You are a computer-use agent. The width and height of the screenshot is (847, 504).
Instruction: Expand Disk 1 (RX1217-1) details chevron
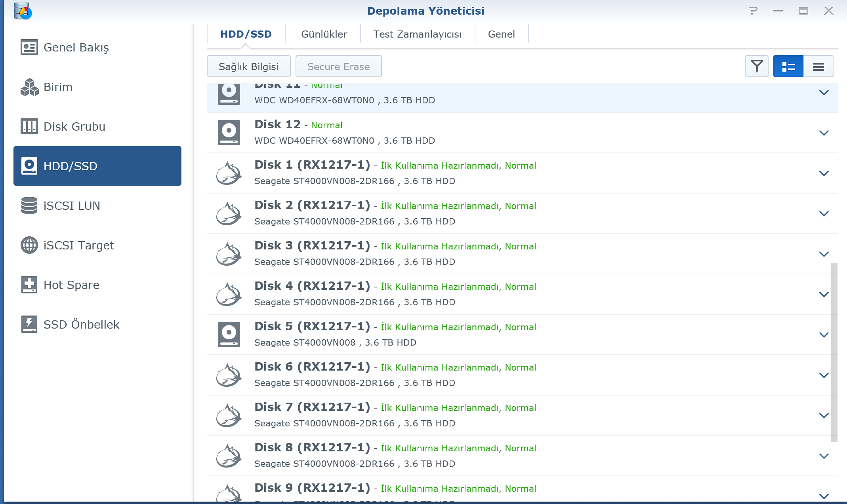point(824,173)
